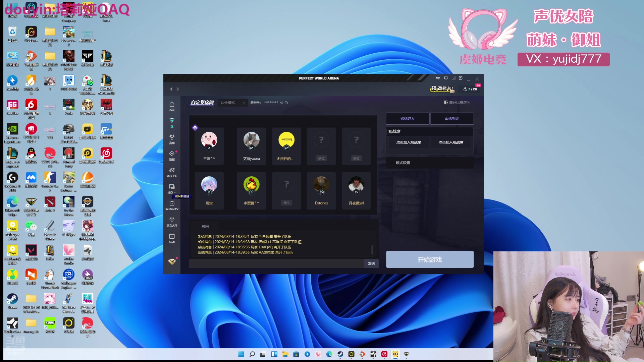Viewport: 644px width, 362px height.
Task: Click the 领改名卡 rename card banner
Action: [442, 89]
